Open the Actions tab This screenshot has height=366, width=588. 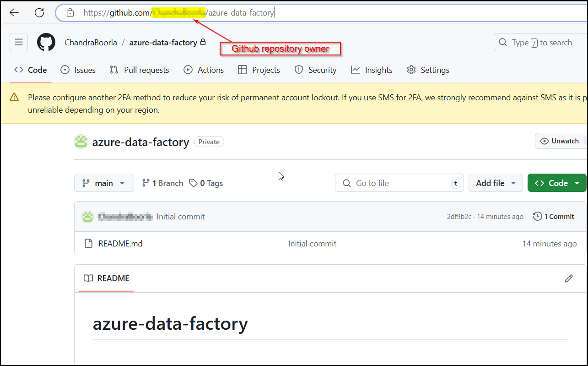[204, 70]
